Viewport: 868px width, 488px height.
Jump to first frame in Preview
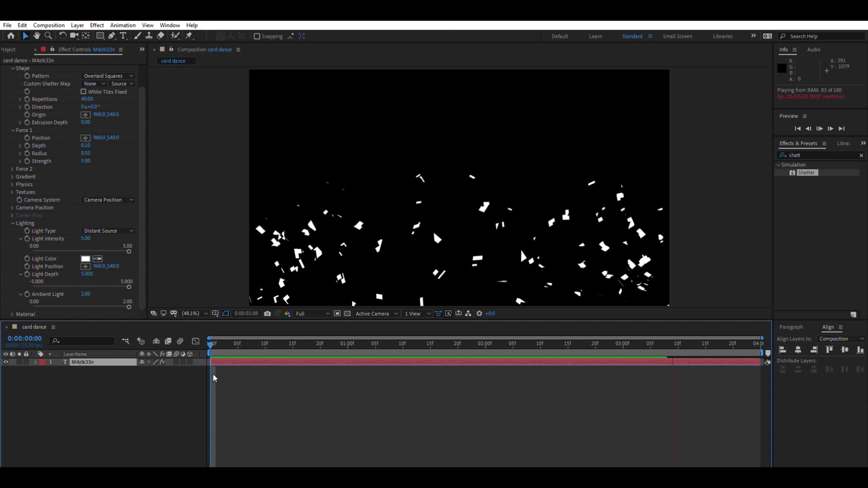click(797, 129)
